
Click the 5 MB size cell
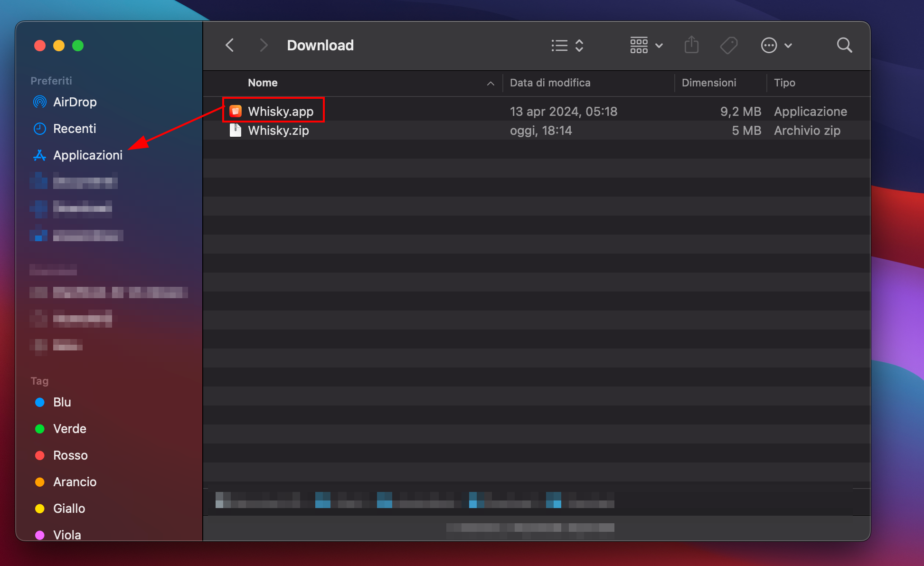tap(746, 131)
